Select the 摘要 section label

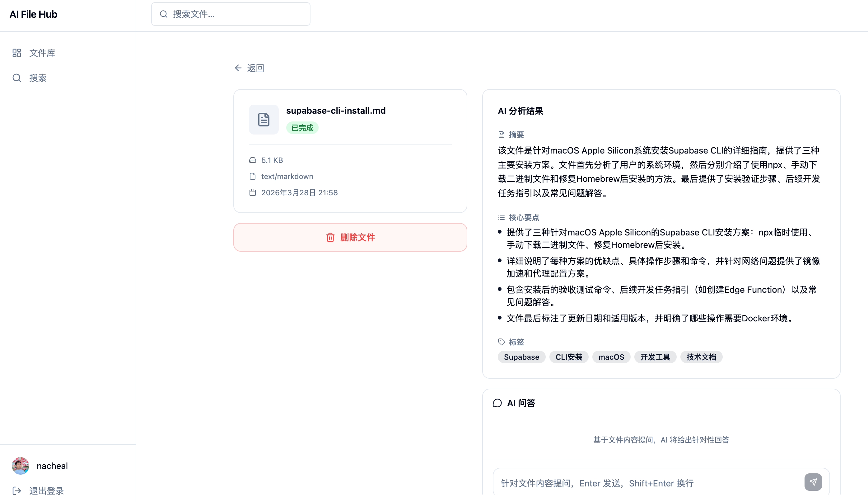(x=516, y=135)
